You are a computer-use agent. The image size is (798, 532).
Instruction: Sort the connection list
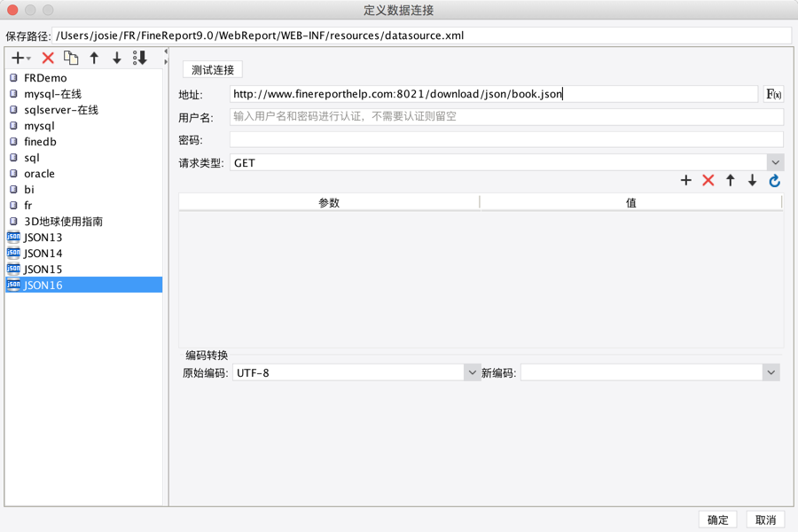140,58
